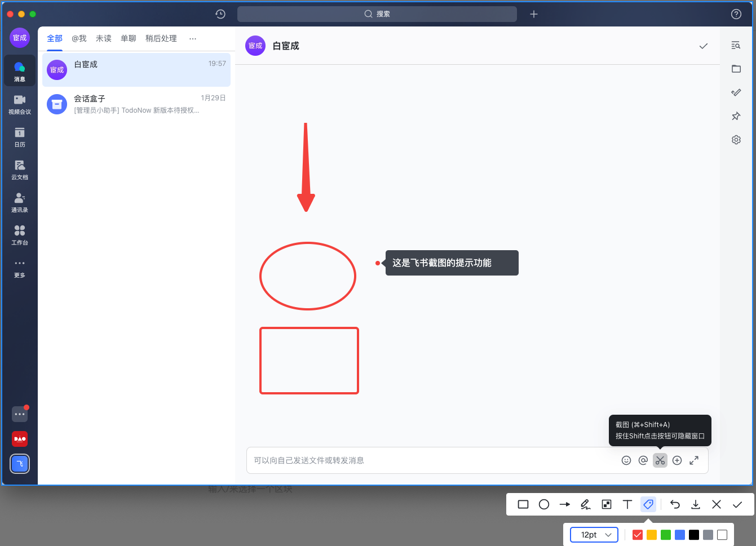Image resolution: width=756 pixels, height=546 pixels.
Task: Select the ellipse annotation tool
Action: 544,504
